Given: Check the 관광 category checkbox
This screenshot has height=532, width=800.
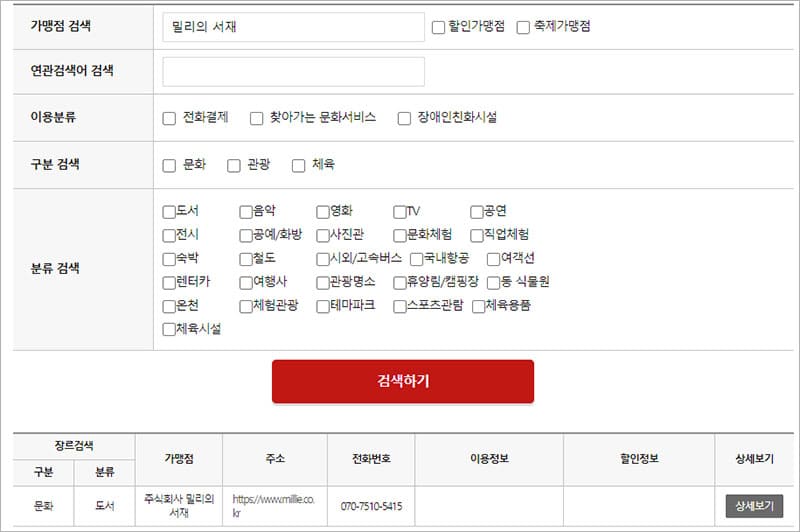Looking at the screenshot, I should click(234, 165).
